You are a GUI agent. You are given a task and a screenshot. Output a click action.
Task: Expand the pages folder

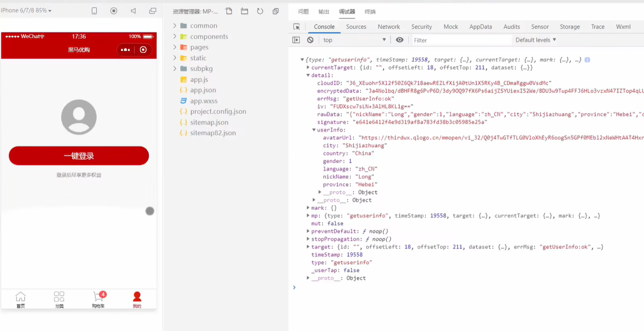point(175,47)
